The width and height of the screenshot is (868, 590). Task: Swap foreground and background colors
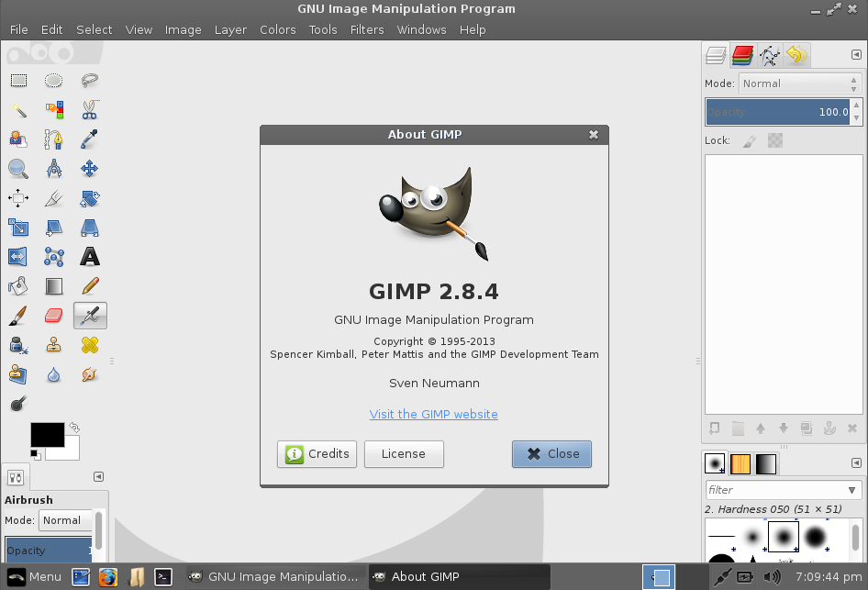click(x=74, y=428)
